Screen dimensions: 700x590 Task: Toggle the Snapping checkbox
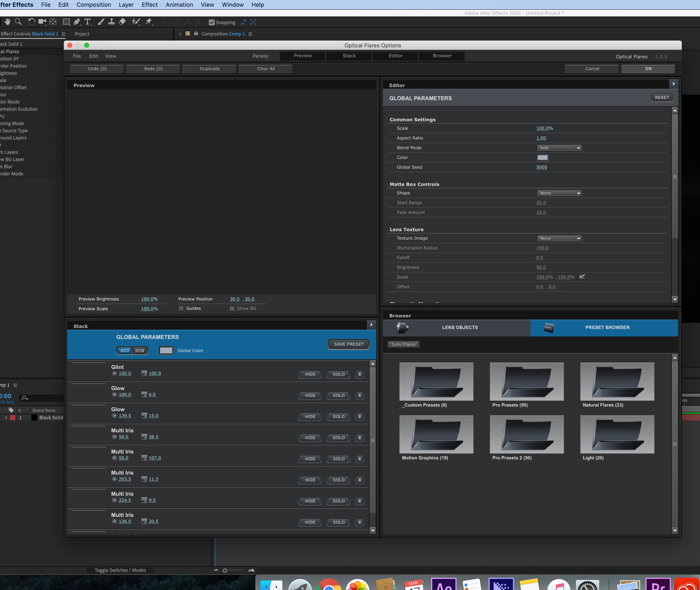click(212, 22)
